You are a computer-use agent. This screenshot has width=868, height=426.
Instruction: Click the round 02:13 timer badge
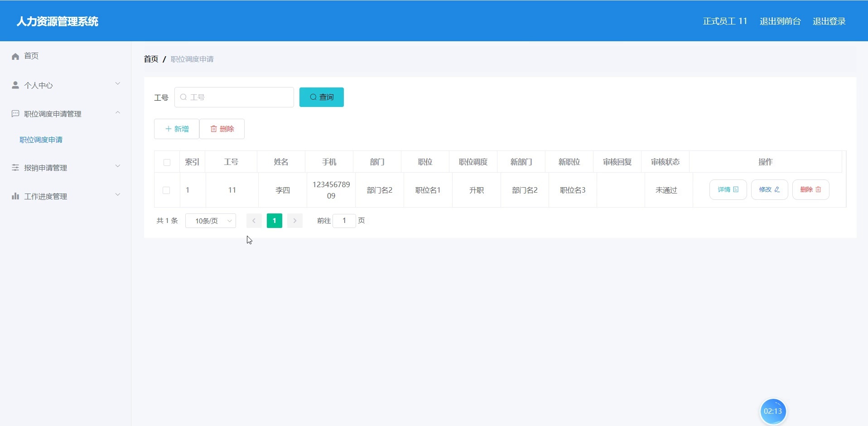click(773, 411)
